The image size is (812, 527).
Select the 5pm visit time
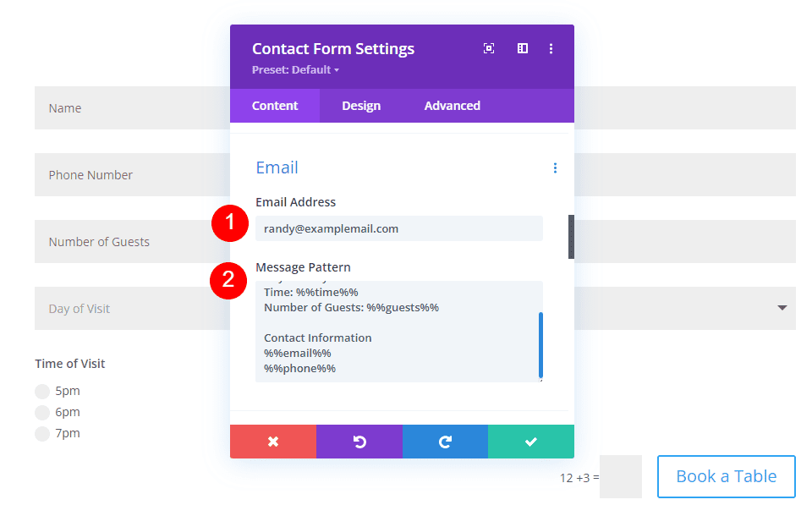[x=42, y=391]
